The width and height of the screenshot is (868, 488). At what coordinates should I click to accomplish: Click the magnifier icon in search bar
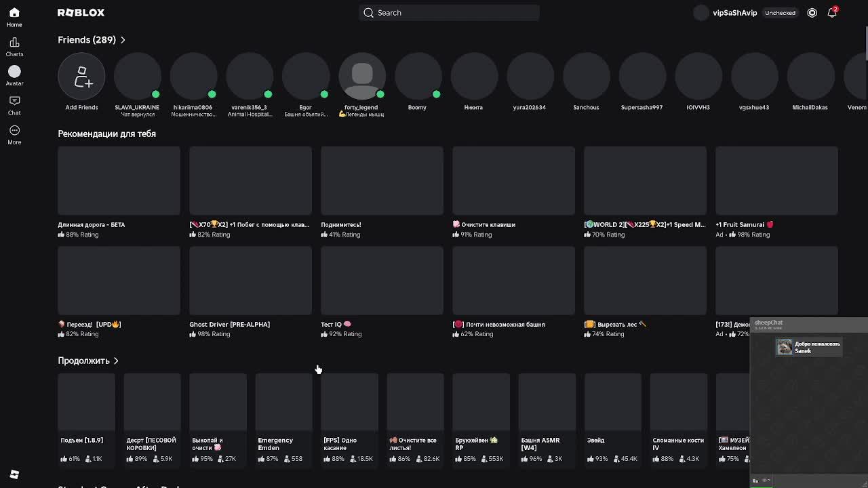point(368,13)
